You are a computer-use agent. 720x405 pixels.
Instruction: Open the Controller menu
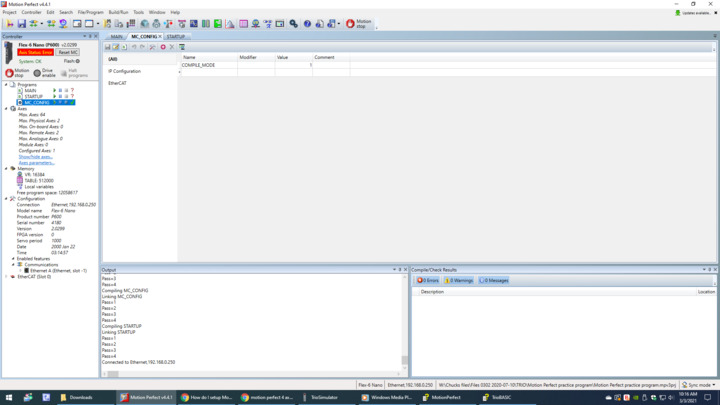click(31, 12)
